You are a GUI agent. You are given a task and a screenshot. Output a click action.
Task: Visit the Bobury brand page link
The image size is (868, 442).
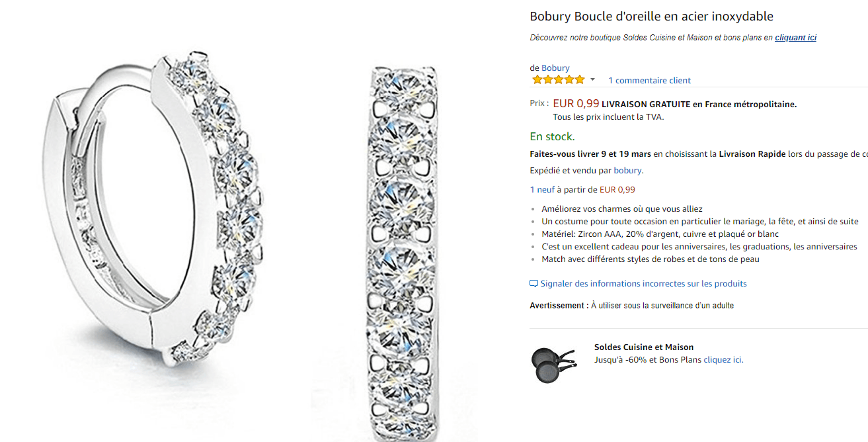tap(555, 67)
